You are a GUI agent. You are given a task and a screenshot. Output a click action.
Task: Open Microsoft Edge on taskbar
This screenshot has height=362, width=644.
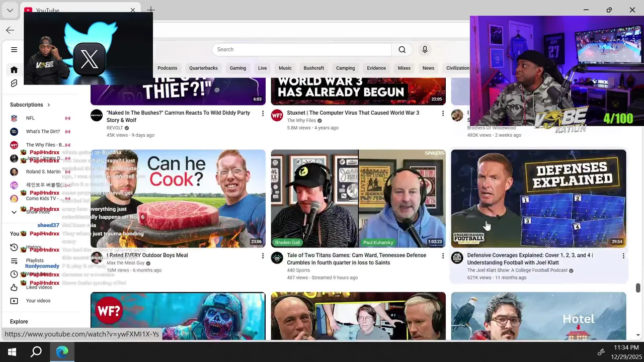coord(62,352)
